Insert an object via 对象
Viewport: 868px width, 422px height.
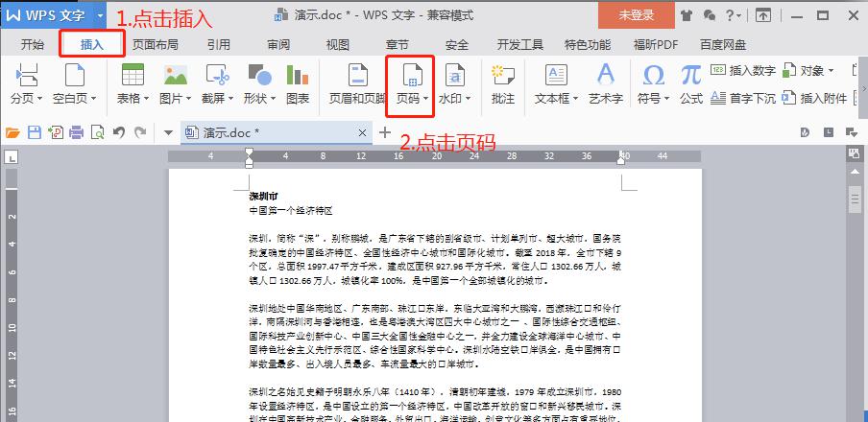pyautogui.click(x=808, y=71)
